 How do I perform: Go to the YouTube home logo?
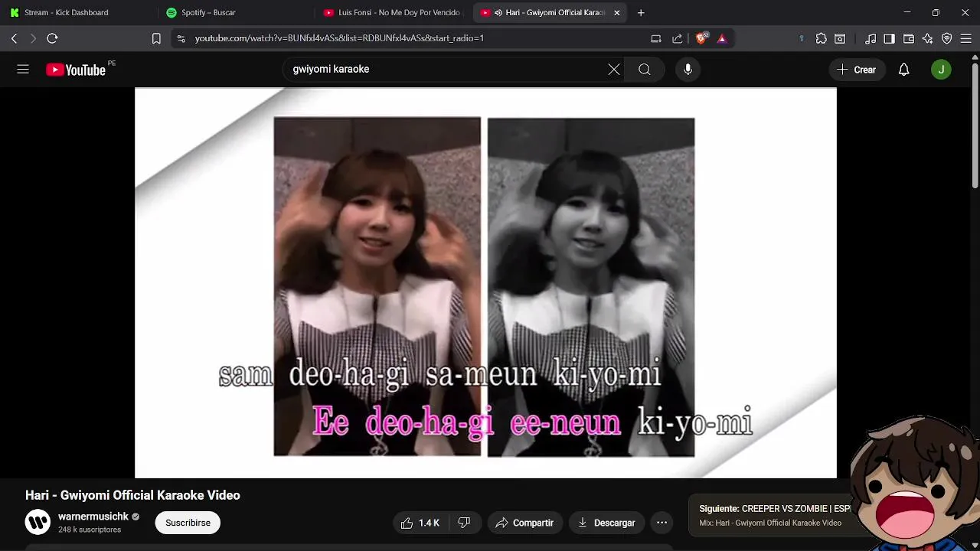[75, 70]
